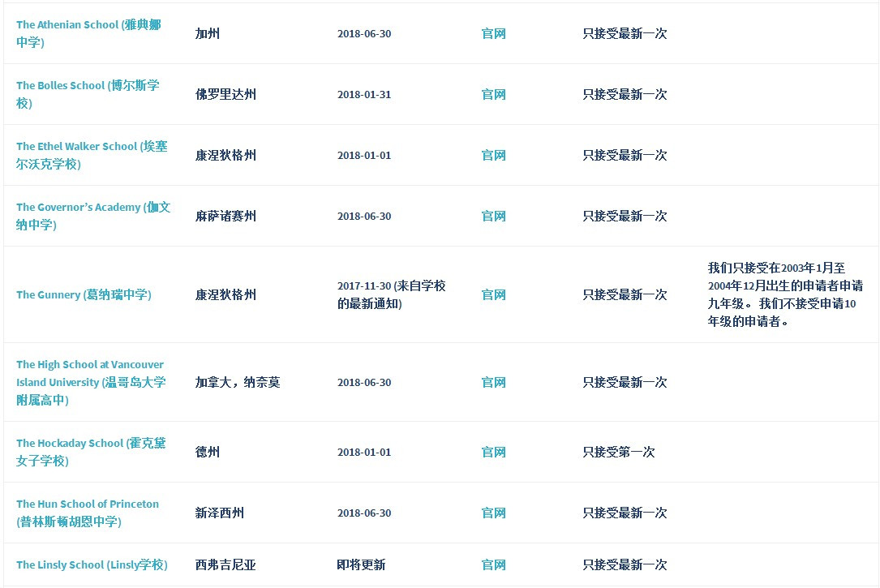Select date 2018-01-01 in The Ethel Walker School row
This screenshot has height=588, width=880.
[364, 155]
